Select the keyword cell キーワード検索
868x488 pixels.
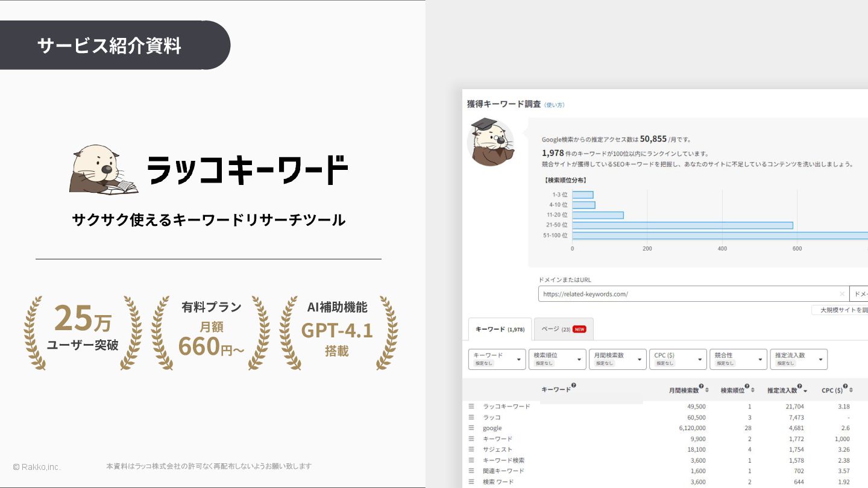pos(503,460)
